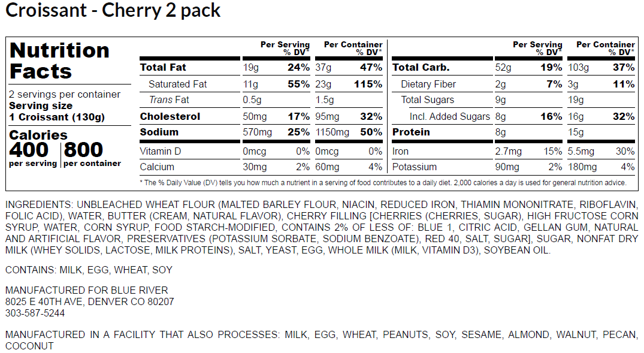This screenshot has height=353, width=644.
Task: Click the Protein row label
Action: (411, 132)
